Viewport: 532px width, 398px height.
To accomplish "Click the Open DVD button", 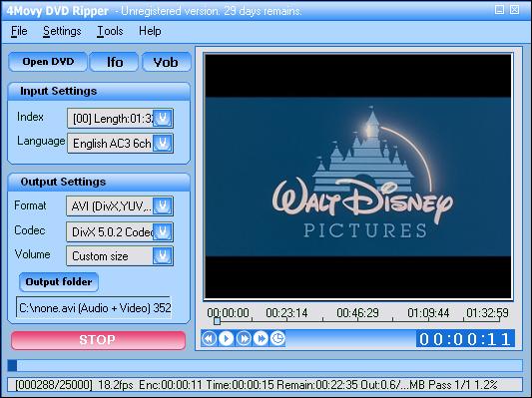I will click(48, 62).
